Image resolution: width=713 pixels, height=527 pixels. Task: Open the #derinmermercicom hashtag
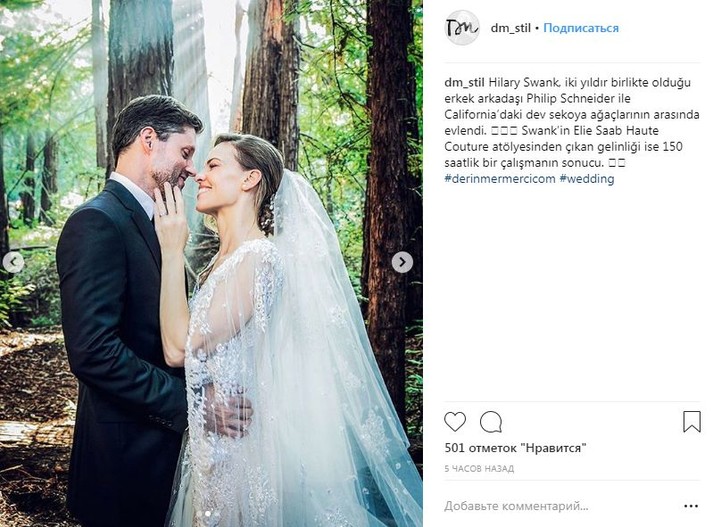click(500, 179)
